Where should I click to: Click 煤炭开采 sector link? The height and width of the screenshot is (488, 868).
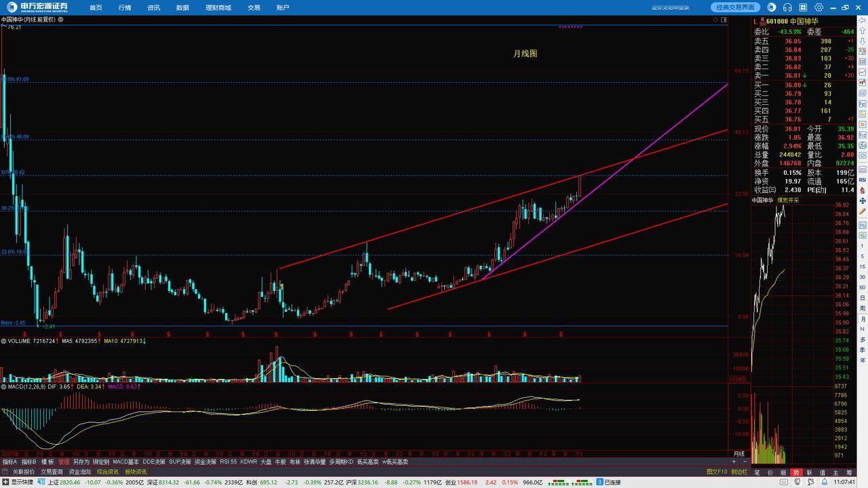[x=788, y=201]
